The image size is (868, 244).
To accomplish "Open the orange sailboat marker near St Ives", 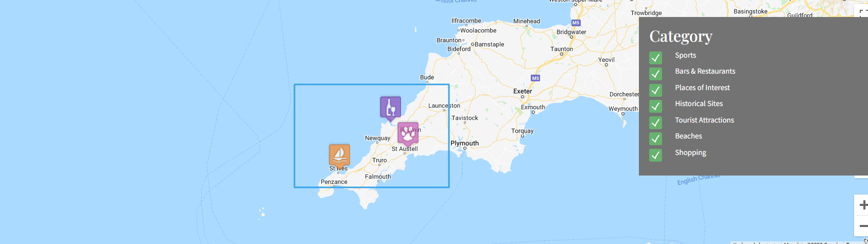I will (x=339, y=156).
